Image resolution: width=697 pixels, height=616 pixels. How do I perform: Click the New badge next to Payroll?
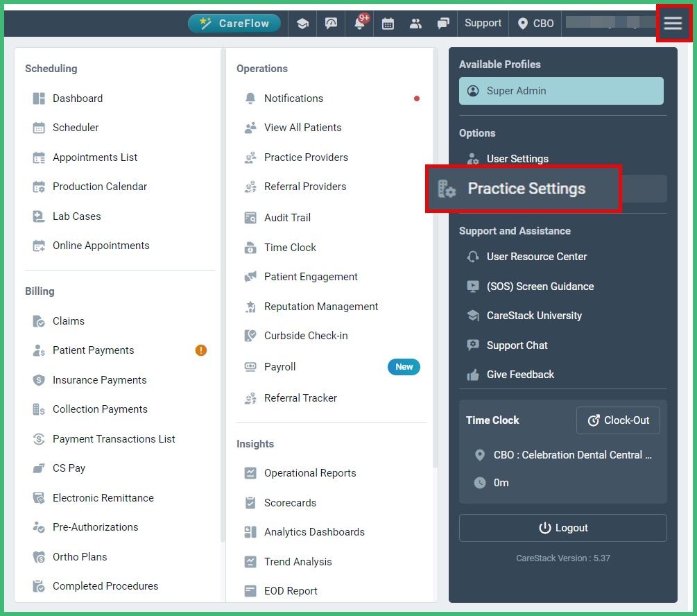tap(404, 367)
